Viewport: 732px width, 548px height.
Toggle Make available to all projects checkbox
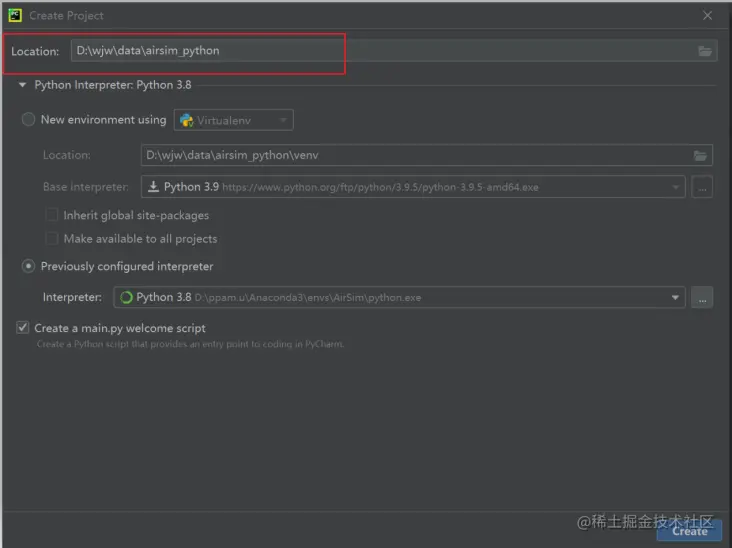pos(51,239)
